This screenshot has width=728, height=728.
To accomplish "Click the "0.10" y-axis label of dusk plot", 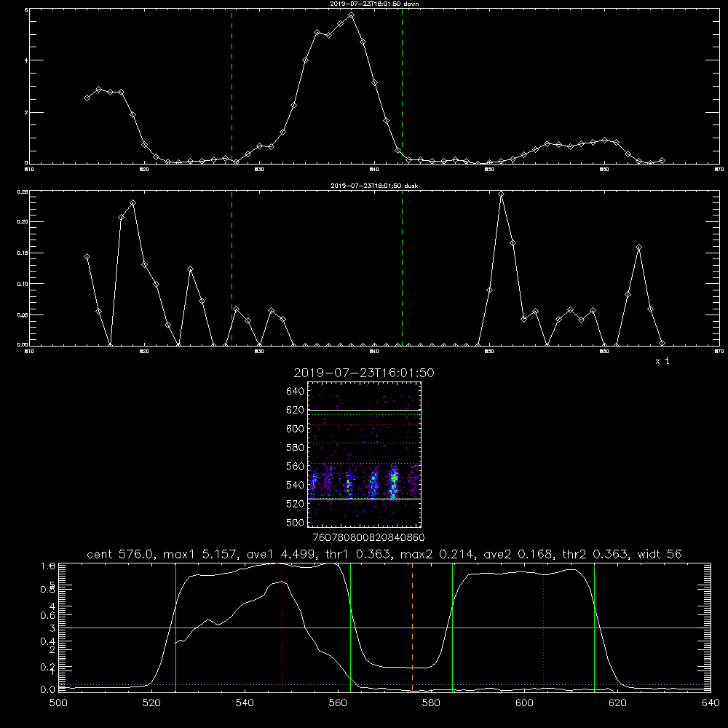I will pos(23,284).
